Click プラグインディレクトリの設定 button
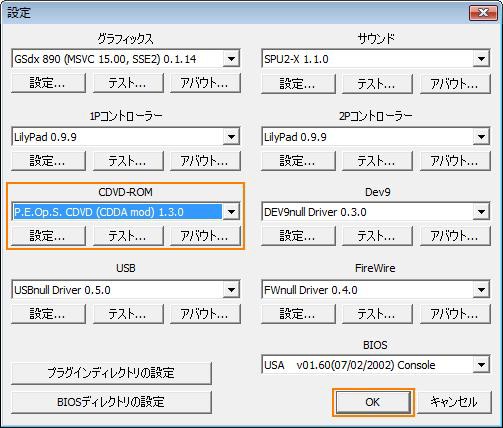Image resolution: width=503 pixels, height=428 pixels. [111, 373]
